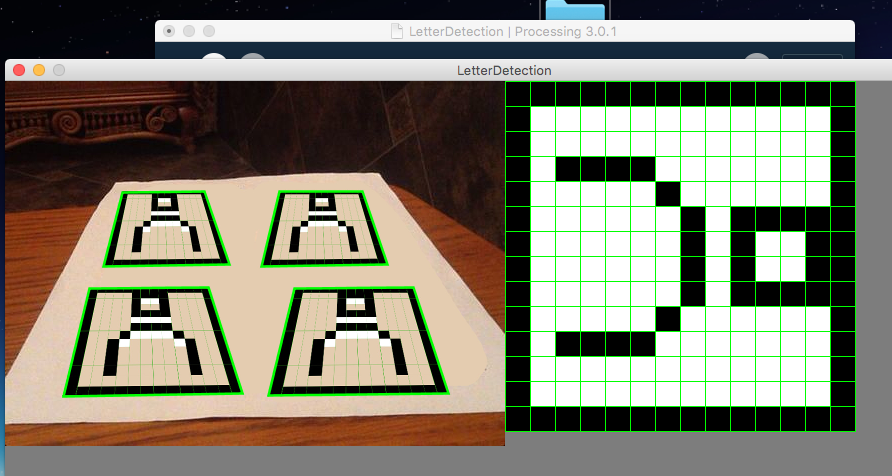
Task: Click the gray area below the camera image
Action: point(250,460)
